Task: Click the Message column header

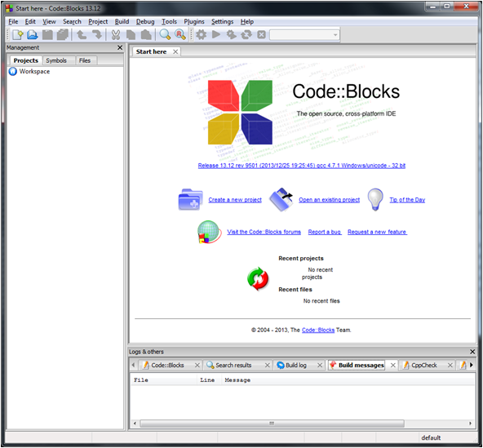Action: click(237, 380)
